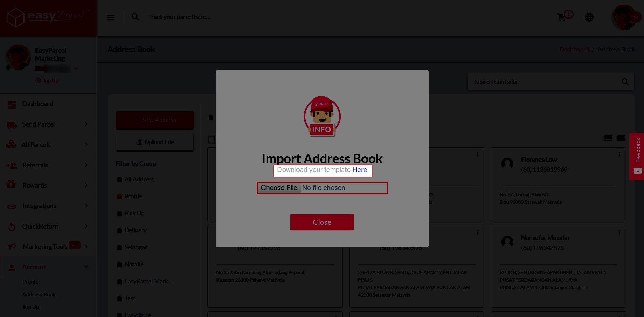
Task: Click the Marketing Tools megaphone icon
Action: pos(12,246)
